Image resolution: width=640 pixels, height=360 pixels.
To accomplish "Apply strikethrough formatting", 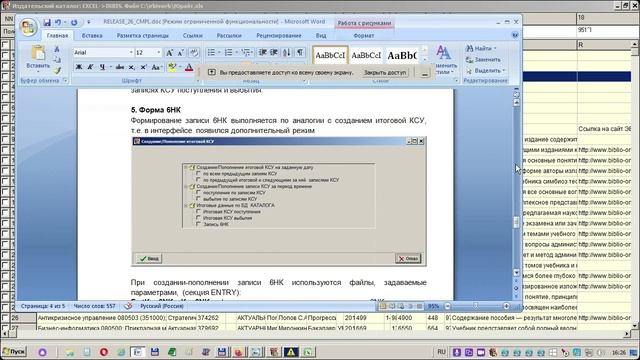I will coord(120,67).
